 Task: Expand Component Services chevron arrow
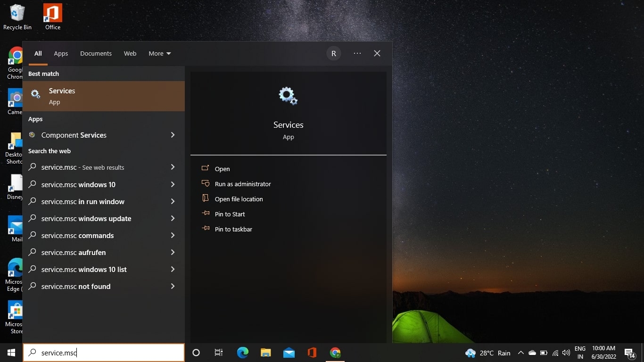[x=173, y=135]
